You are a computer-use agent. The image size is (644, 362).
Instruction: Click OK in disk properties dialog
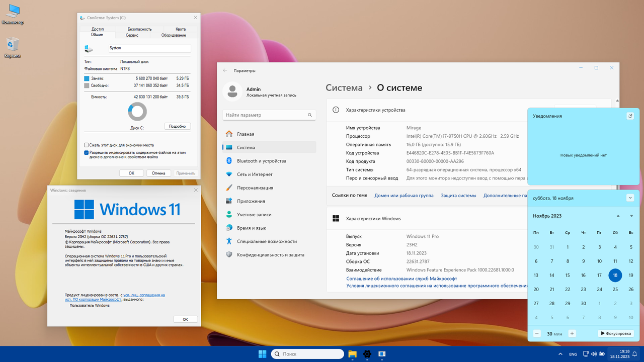tap(131, 173)
